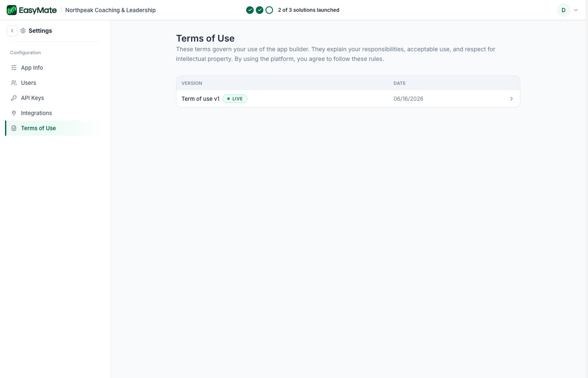The image size is (588, 378).
Task: Click the Terms of Use page heading
Action: pyautogui.click(x=205, y=38)
